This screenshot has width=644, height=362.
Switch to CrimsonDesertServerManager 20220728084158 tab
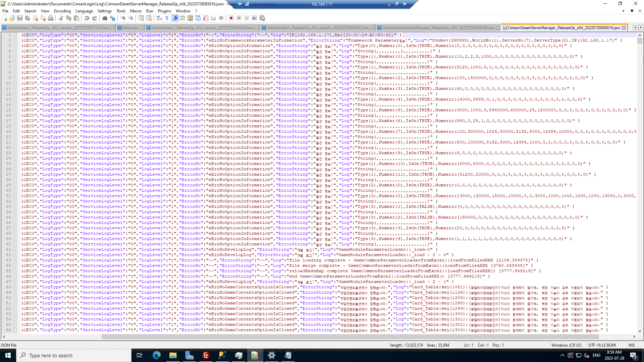(438, 27)
